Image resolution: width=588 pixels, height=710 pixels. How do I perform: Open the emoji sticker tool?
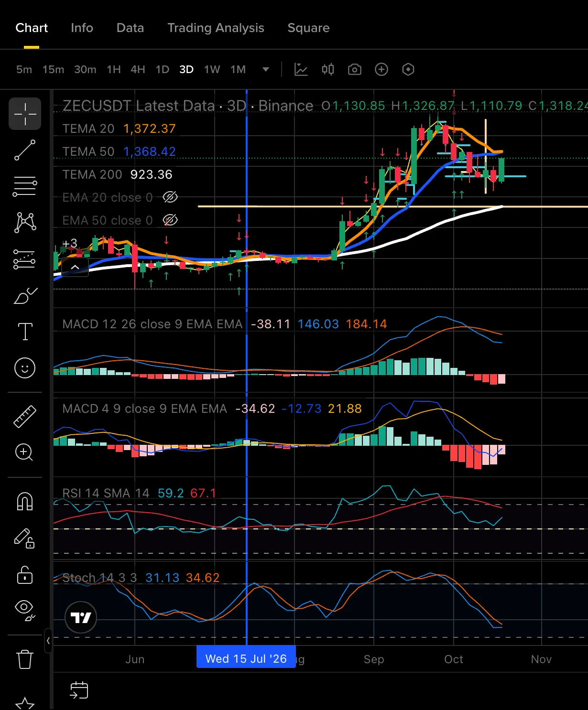pyautogui.click(x=25, y=368)
